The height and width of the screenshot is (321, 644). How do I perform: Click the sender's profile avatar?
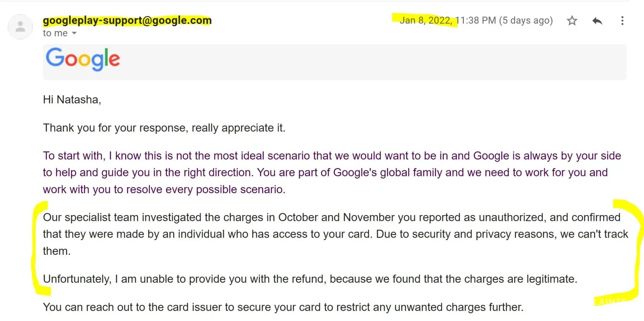pyautogui.click(x=20, y=27)
